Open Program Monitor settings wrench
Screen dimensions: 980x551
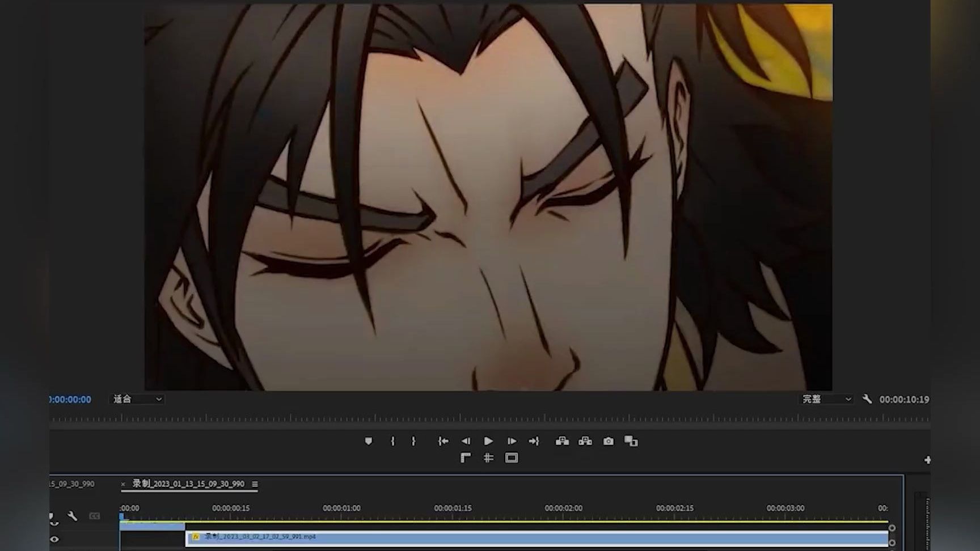pos(867,399)
